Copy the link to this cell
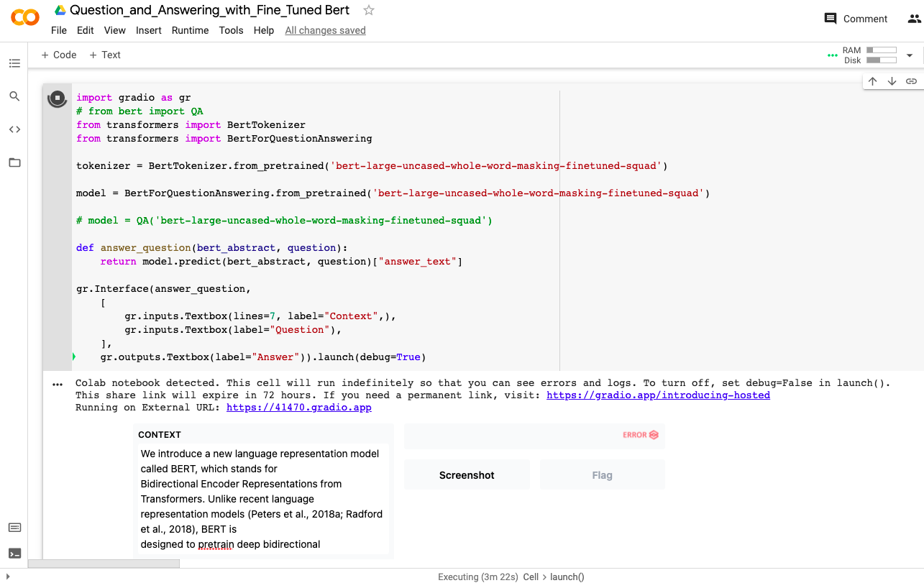This screenshot has height=583, width=924. click(x=912, y=81)
